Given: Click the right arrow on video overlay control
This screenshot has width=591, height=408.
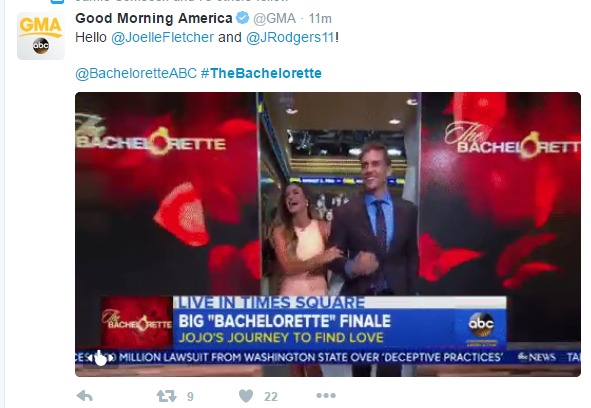Looking at the screenshot, I should point(110,358).
